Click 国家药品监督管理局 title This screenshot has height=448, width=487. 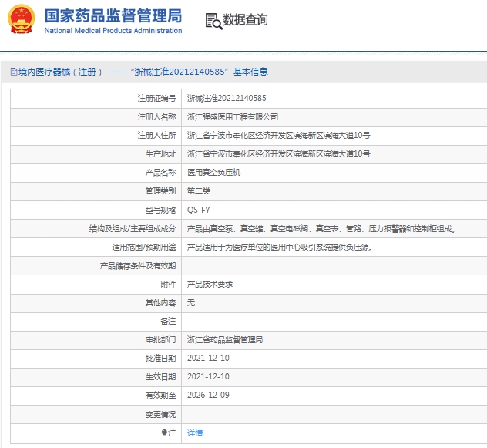[113, 15]
